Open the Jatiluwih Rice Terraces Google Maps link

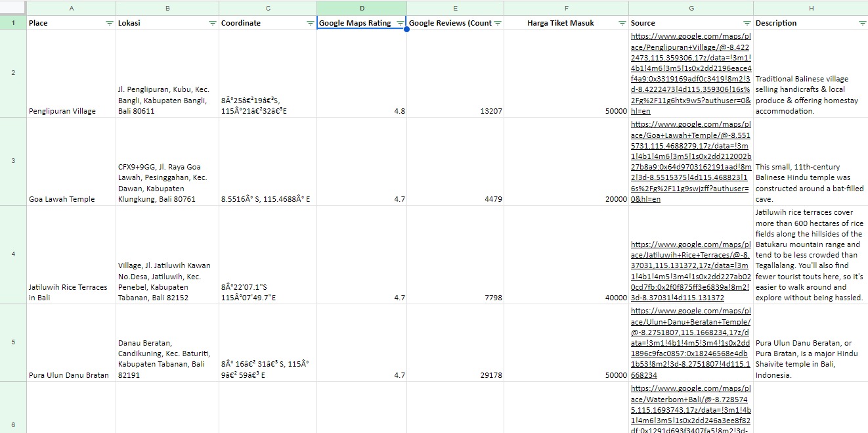pos(691,271)
